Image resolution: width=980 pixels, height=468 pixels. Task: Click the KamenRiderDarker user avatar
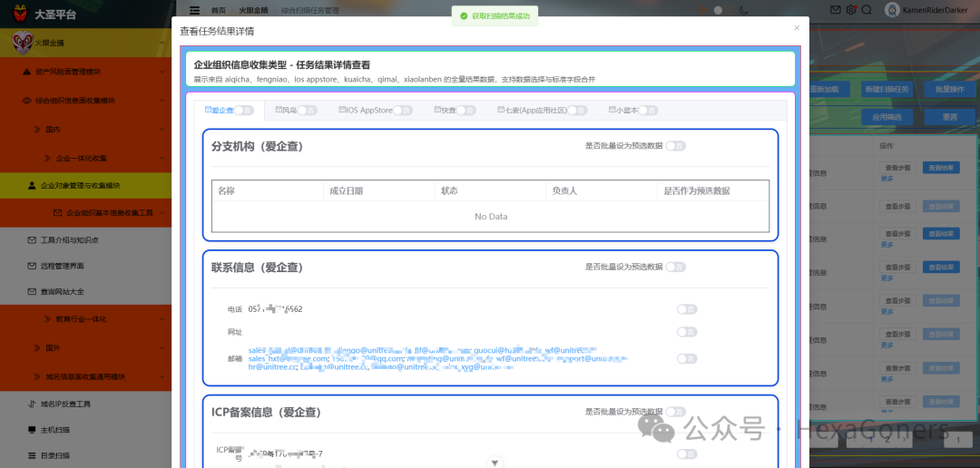click(893, 10)
